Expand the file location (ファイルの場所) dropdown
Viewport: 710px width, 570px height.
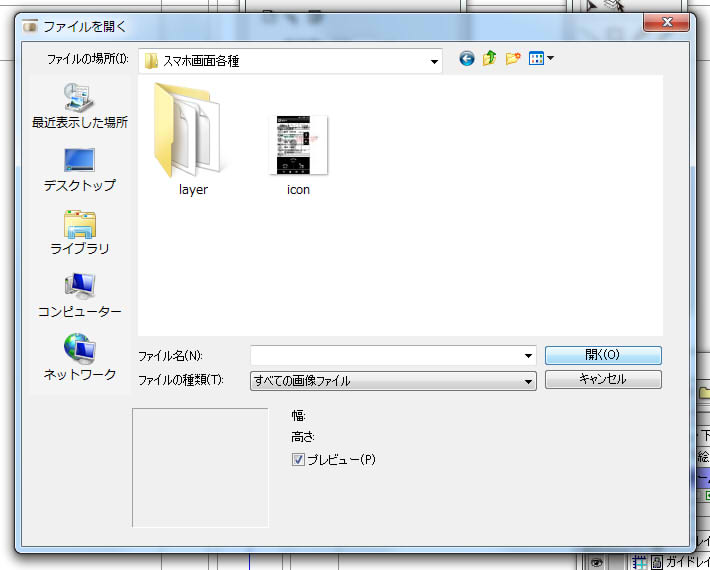tap(434, 62)
